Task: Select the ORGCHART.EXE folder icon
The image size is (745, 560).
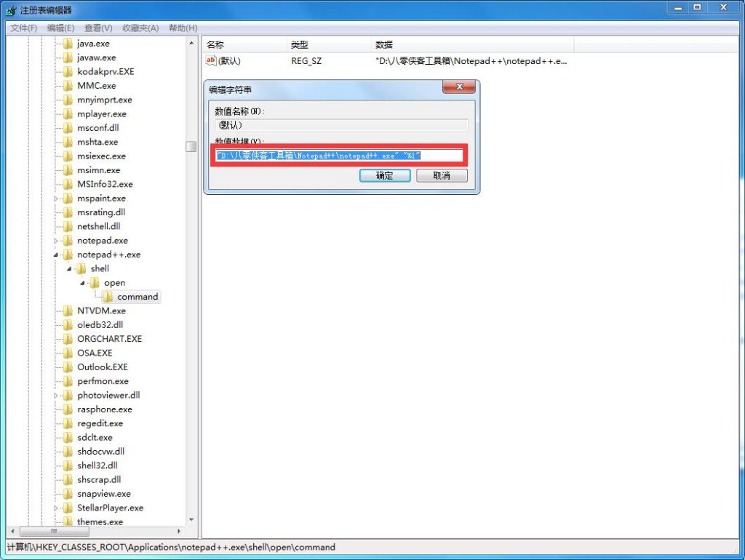Action: 68,339
